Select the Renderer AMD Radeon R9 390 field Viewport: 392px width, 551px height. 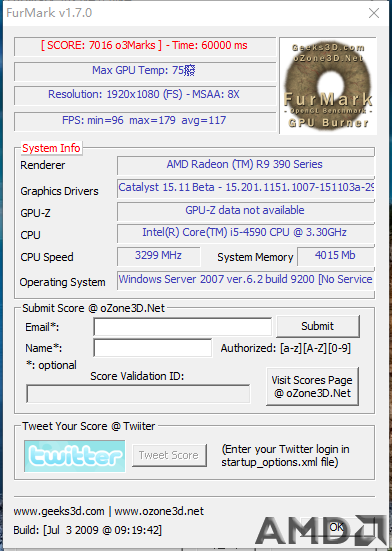[245, 165]
